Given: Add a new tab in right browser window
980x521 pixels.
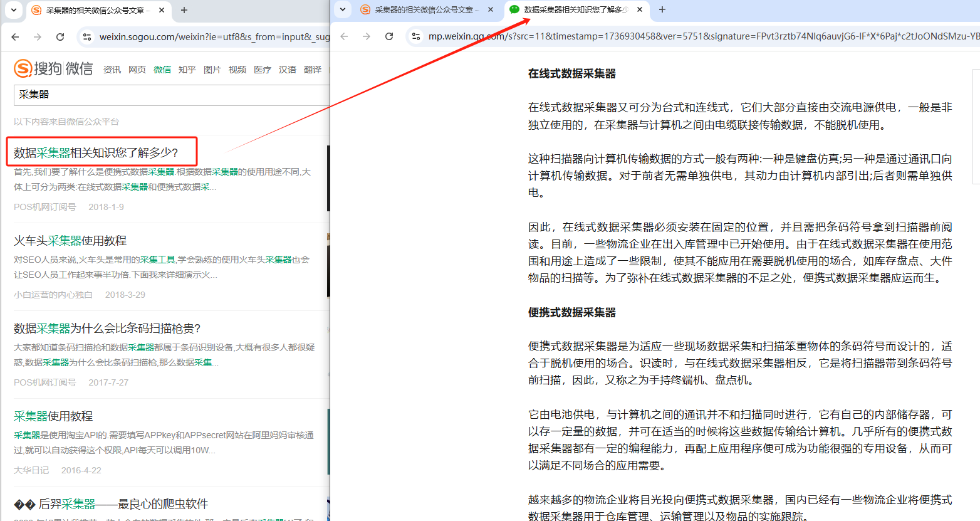Looking at the screenshot, I should point(662,9).
